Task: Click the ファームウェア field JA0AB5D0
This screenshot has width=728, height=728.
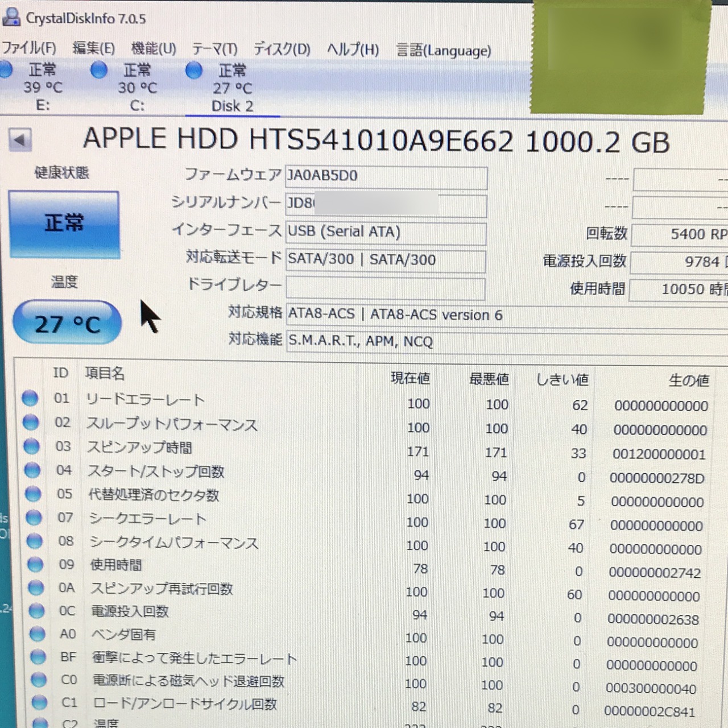Action: 386,177
